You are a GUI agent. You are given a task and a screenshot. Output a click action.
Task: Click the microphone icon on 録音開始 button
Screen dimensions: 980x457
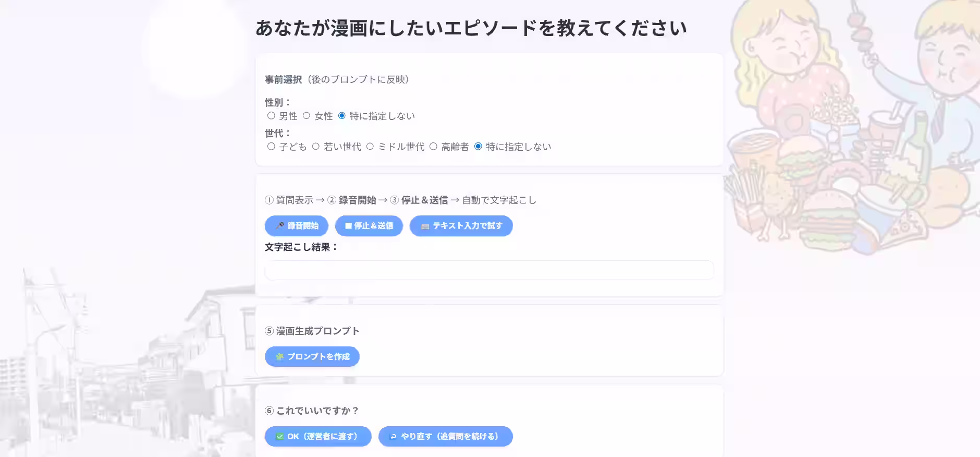pos(280,226)
